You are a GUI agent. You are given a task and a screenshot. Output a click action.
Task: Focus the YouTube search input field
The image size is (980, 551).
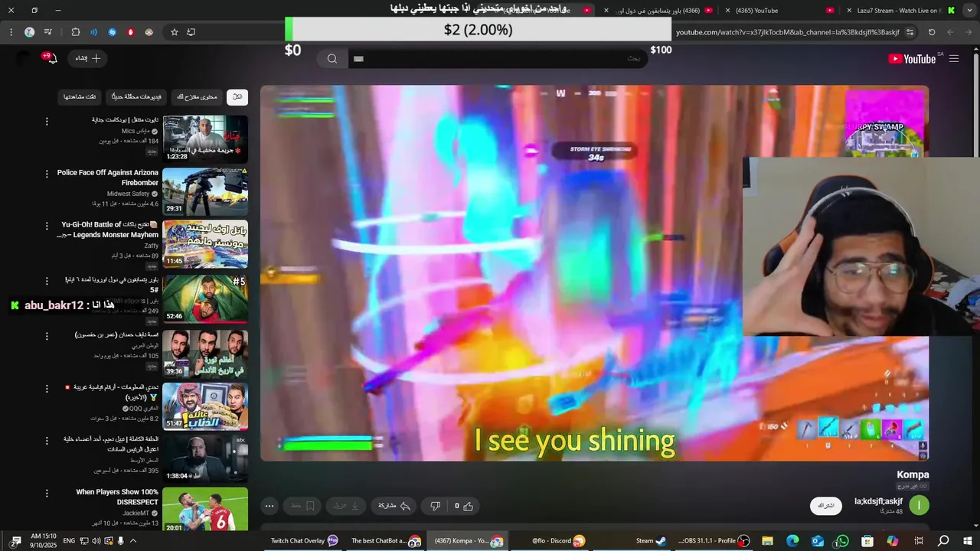(498, 58)
